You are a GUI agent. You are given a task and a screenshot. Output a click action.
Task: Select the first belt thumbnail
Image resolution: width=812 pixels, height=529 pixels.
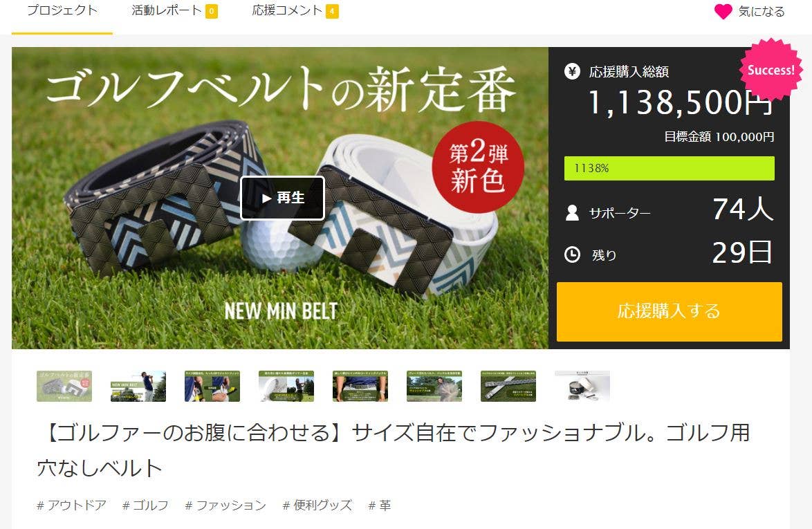tap(64, 386)
